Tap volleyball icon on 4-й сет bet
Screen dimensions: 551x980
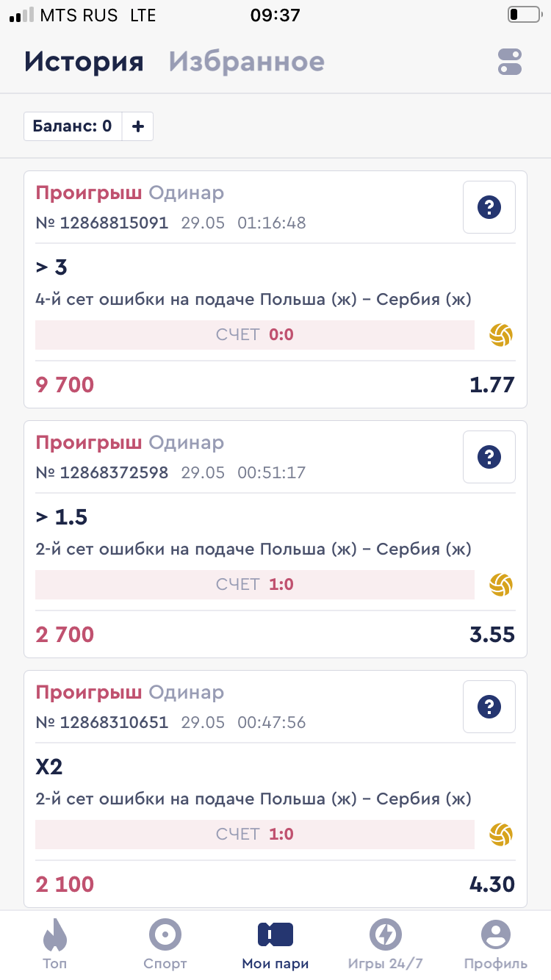pos(501,336)
